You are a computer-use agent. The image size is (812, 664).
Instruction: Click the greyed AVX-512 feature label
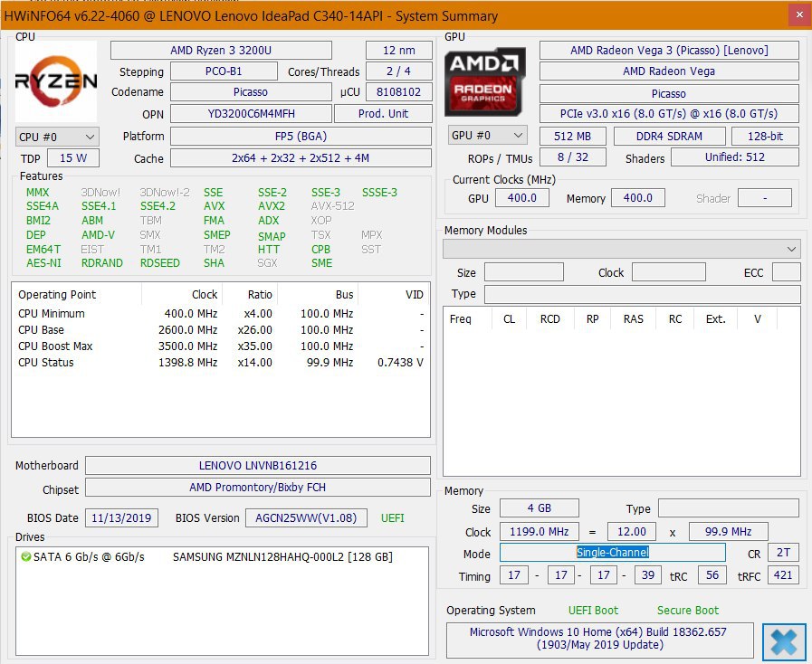click(x=332, y=206)
